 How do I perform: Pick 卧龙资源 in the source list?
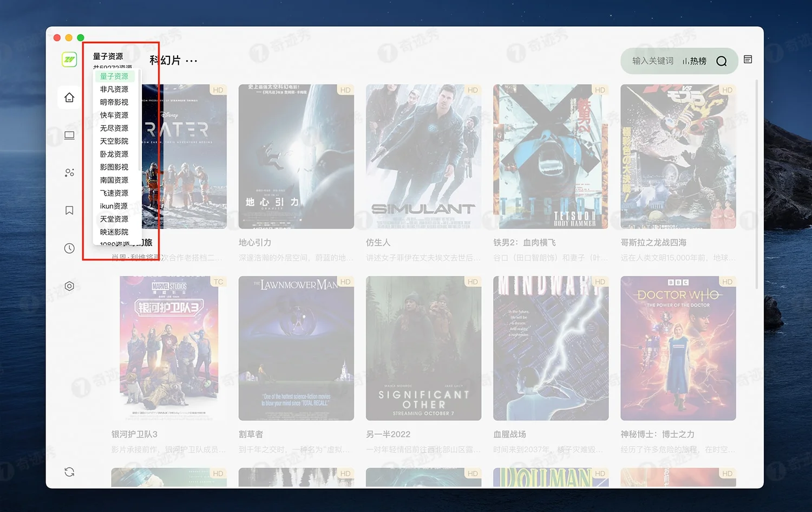(x=114, y=154)
